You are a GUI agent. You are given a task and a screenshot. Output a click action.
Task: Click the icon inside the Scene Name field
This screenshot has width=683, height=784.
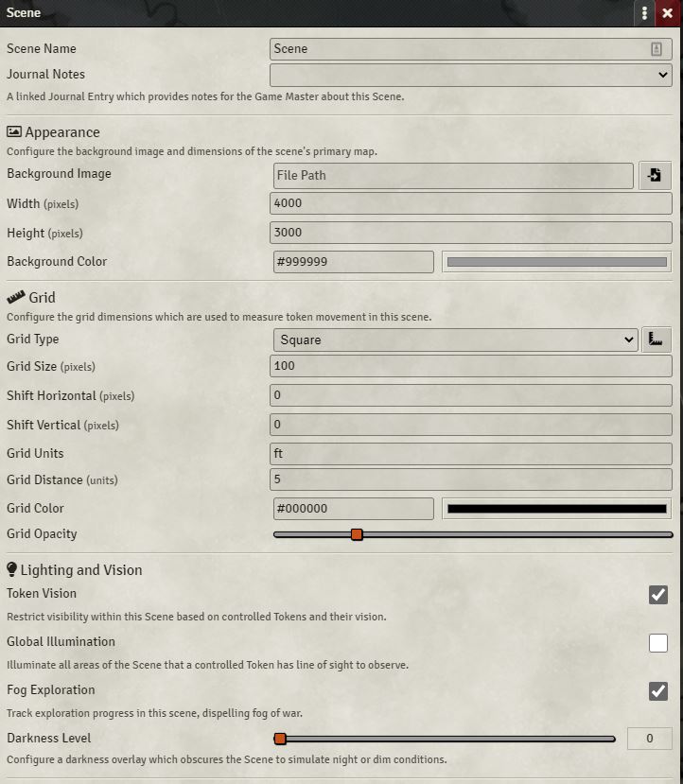(656, 48)
